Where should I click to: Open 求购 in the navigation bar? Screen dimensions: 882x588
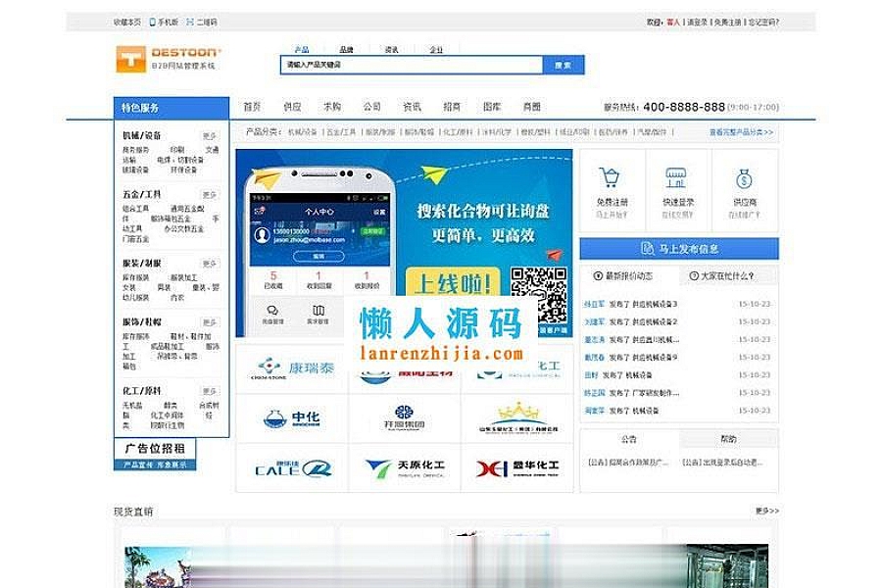pyautogui.click(x=332, y=107)
